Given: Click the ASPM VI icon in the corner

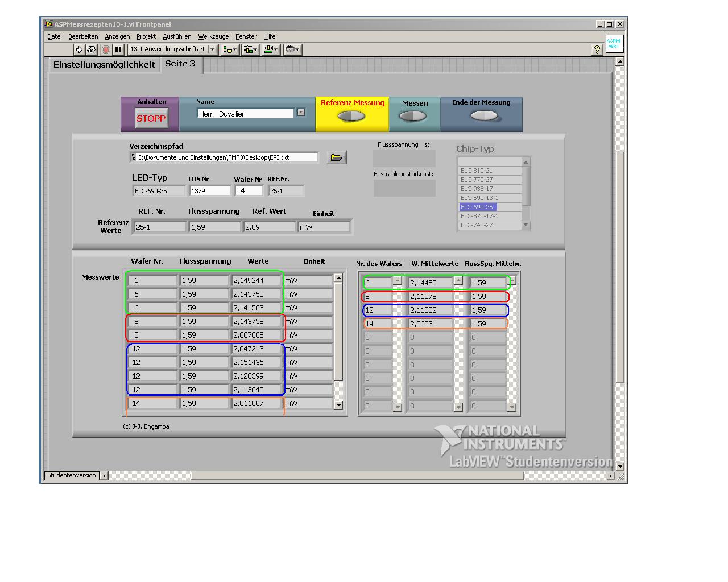Looking at the screenshot, I should (614, 44).
